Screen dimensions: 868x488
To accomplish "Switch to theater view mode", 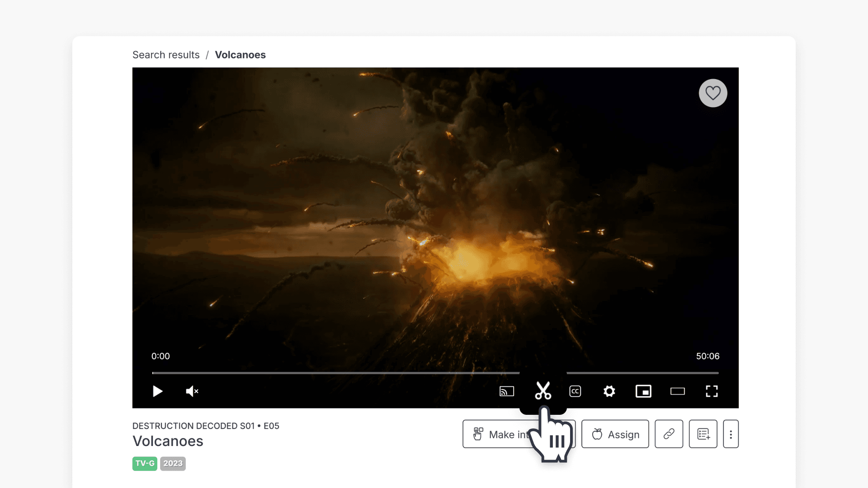I will [x=677, y=391].
